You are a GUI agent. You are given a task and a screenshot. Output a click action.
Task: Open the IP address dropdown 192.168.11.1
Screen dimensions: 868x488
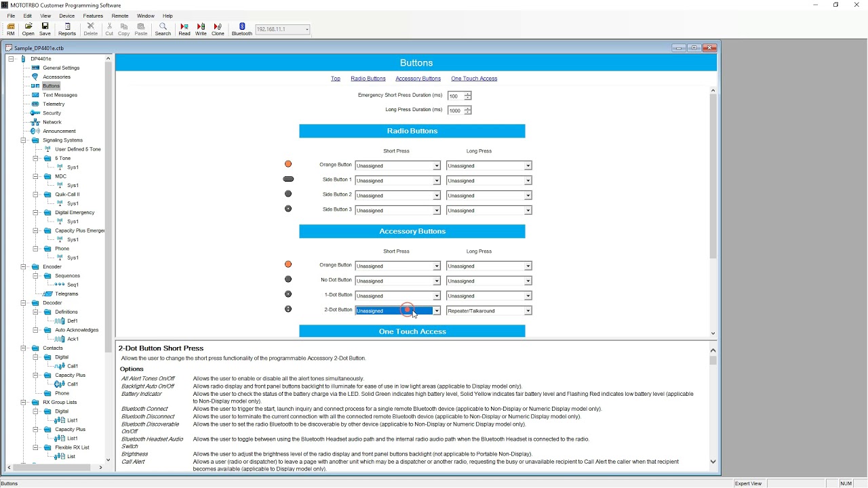[307, 29]
